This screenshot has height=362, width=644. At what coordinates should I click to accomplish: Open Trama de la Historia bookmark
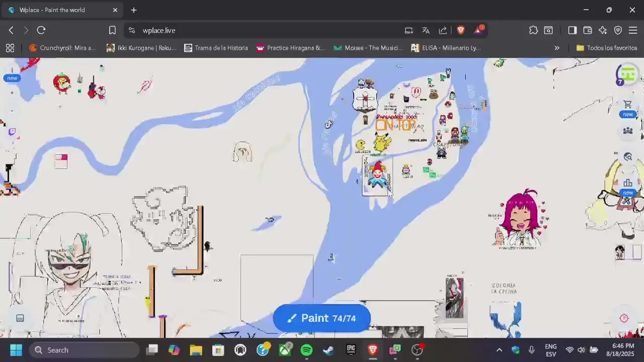216,48
